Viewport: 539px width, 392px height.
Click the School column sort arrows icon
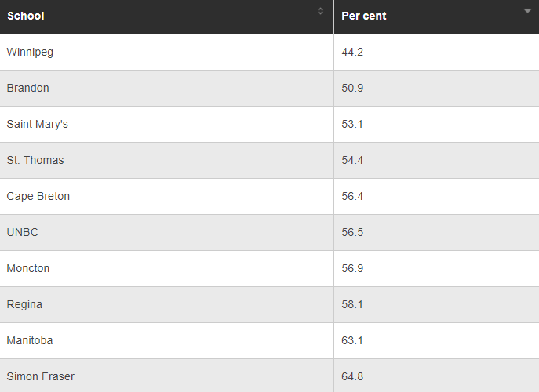point(320,11)
